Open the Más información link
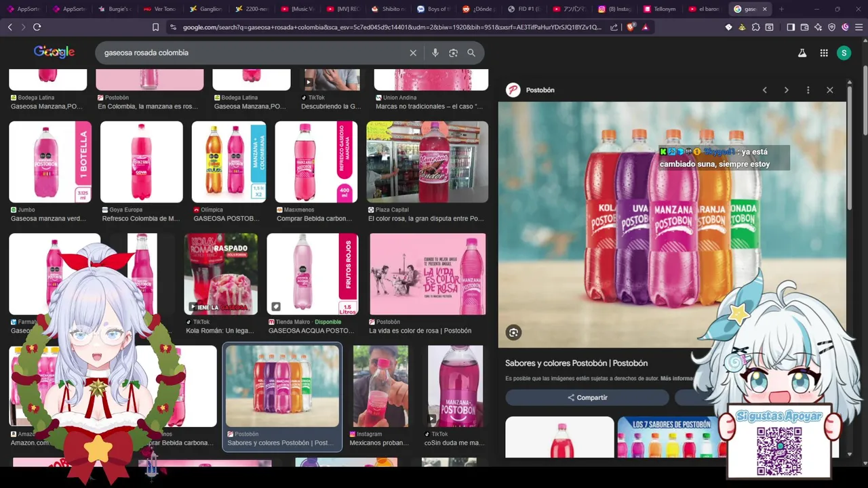Screen dimensions: 868x488 [677, 378]
